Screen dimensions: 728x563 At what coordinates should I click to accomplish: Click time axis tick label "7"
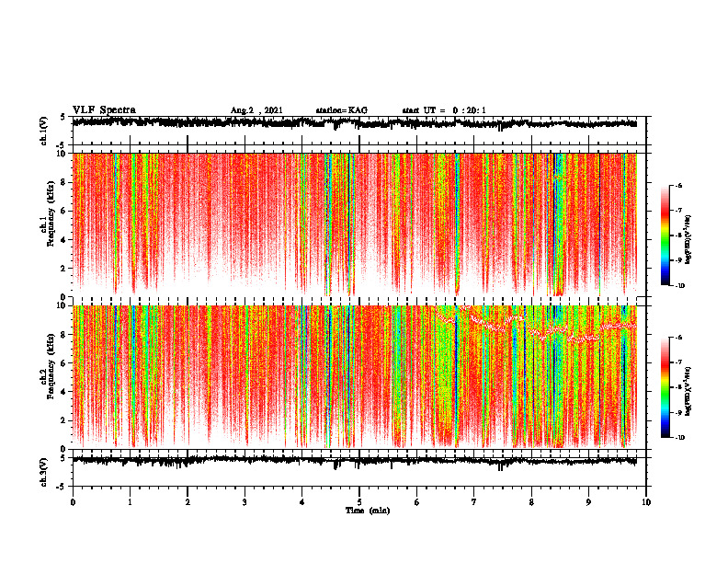(474, 502)
